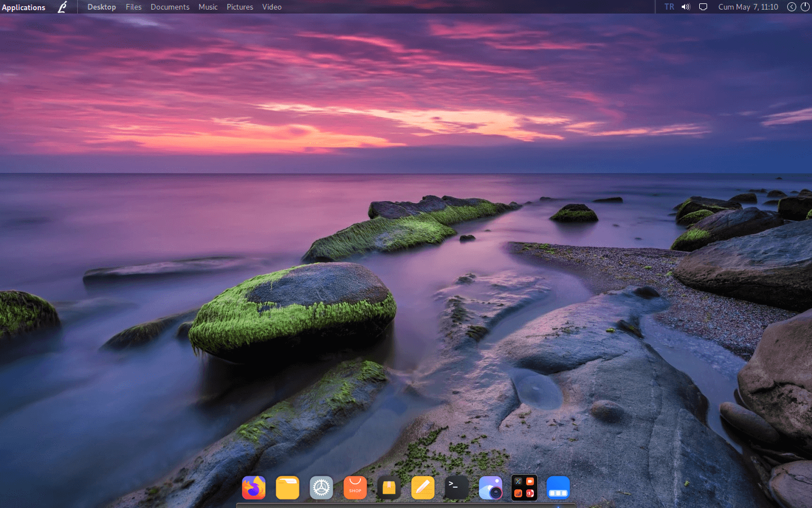The image size is (812, 508).
Task: Launch the yellow notes pencil app
Action: pyautogui.click(x=423, y=488)
